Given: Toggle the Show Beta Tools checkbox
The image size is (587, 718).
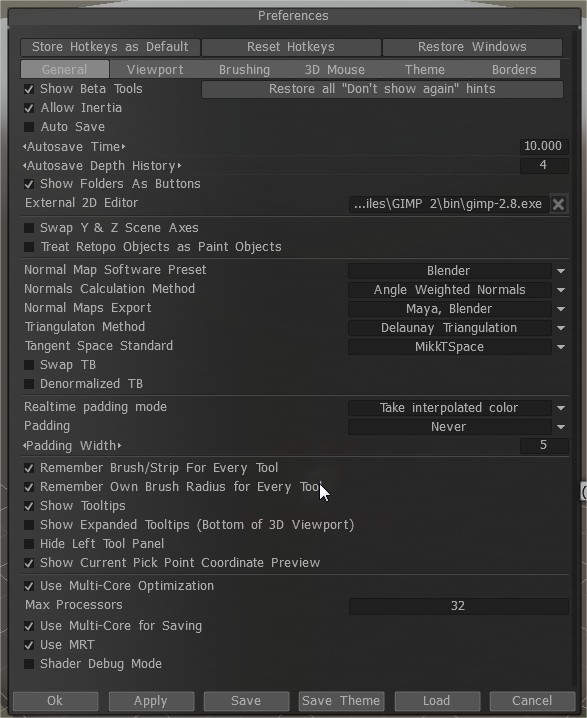Looking at the screenshot, I should click(x=29, y=89).
